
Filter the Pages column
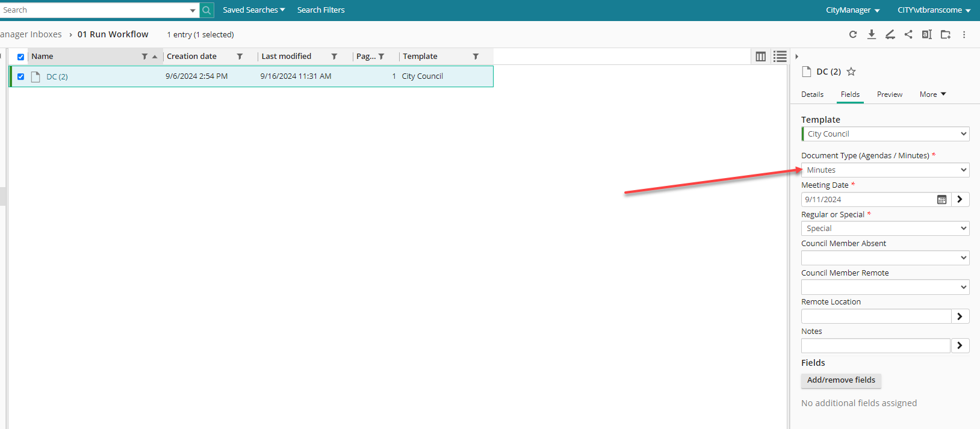381,57
